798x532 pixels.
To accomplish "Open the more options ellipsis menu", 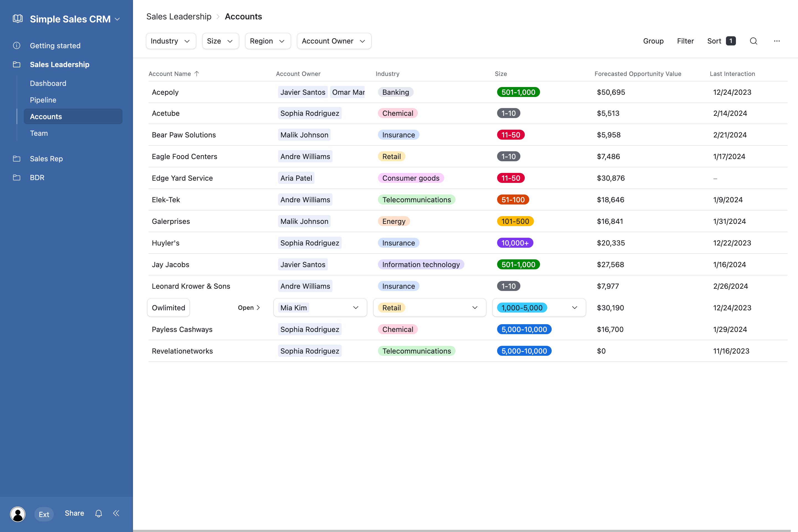I will click(777, 41).
